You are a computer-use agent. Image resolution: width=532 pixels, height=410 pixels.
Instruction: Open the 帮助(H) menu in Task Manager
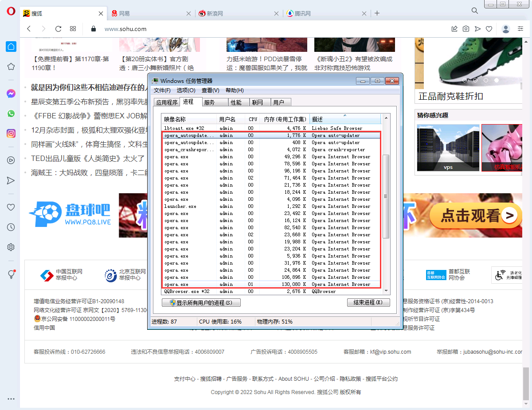pyautogui.click(x=235, y=90)
